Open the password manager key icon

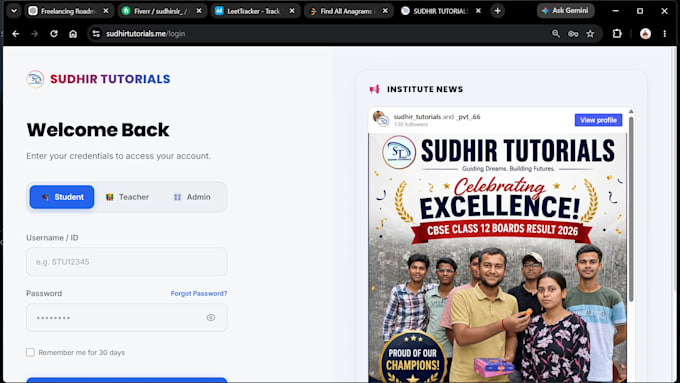[573, 33]
